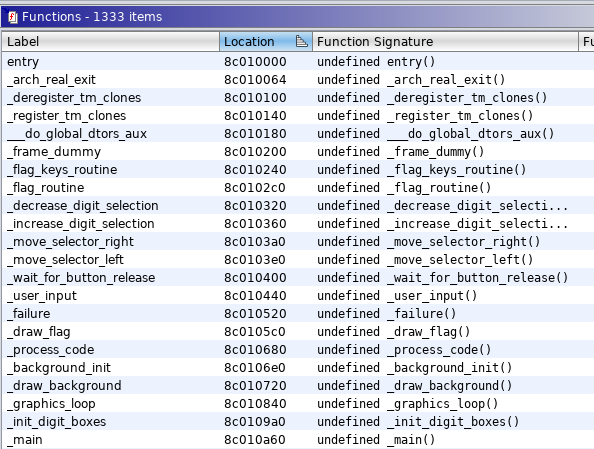Select the _draw_background row
This screenshot has width=594, height=449.
tap(297, 385)
